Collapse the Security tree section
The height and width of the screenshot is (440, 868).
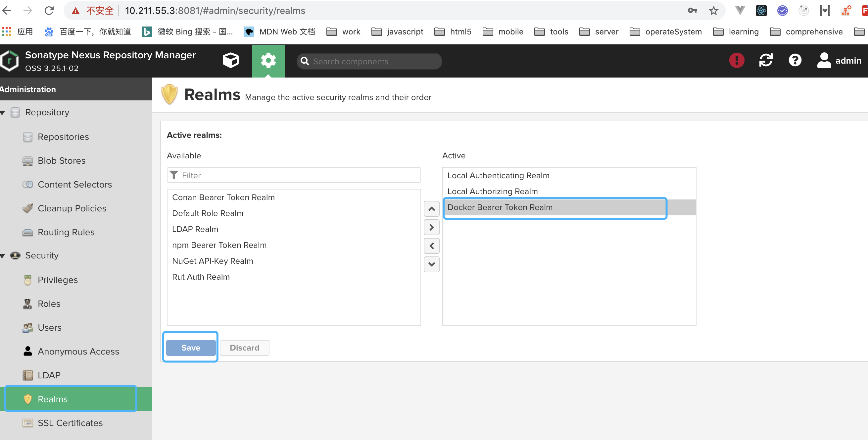pyautogui.click(x=3, y=256)
